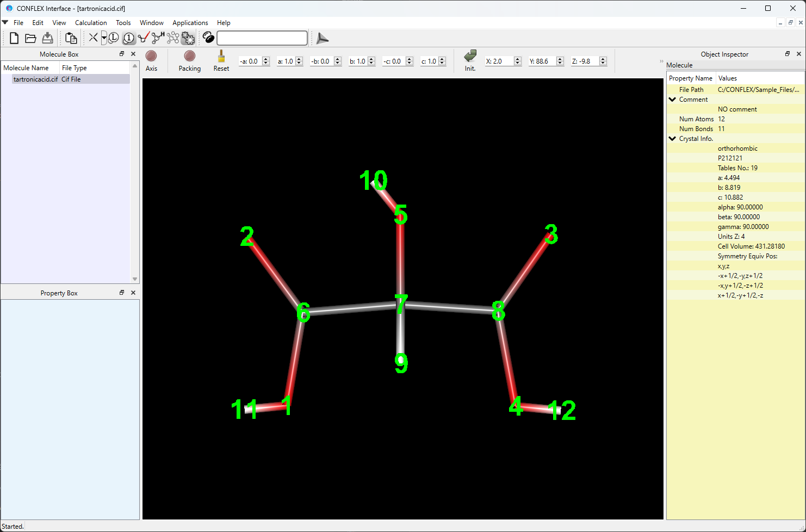Toggle the Packing display
This screenshot has width=806, height=532.
point(189,57)
